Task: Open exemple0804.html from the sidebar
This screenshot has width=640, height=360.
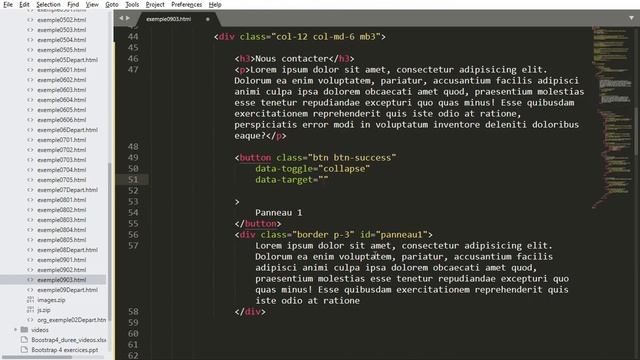Action: (62, 230)
